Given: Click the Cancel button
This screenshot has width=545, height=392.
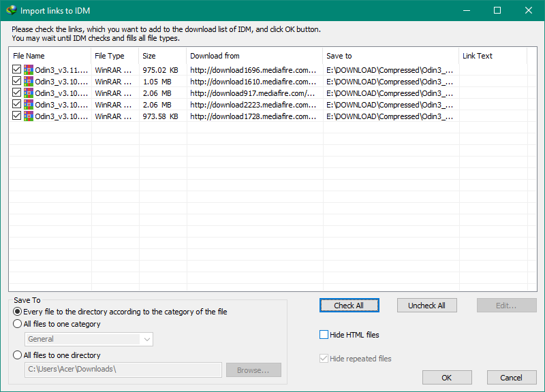Looking at the screenshot, I should (x=512, y=378).
